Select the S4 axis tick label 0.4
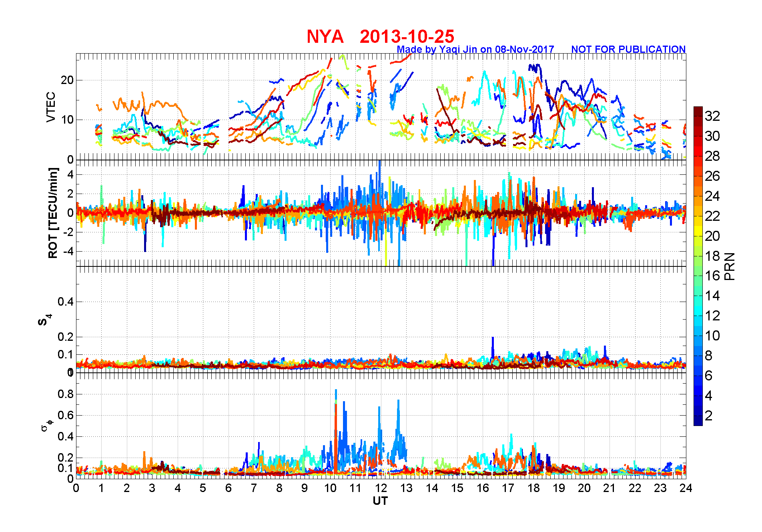The height and width of the screenshot is (532, 762). [66, 302]
